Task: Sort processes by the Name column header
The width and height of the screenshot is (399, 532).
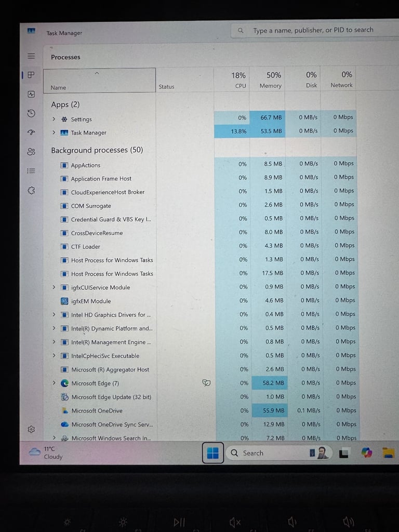Action: (99, 81)
